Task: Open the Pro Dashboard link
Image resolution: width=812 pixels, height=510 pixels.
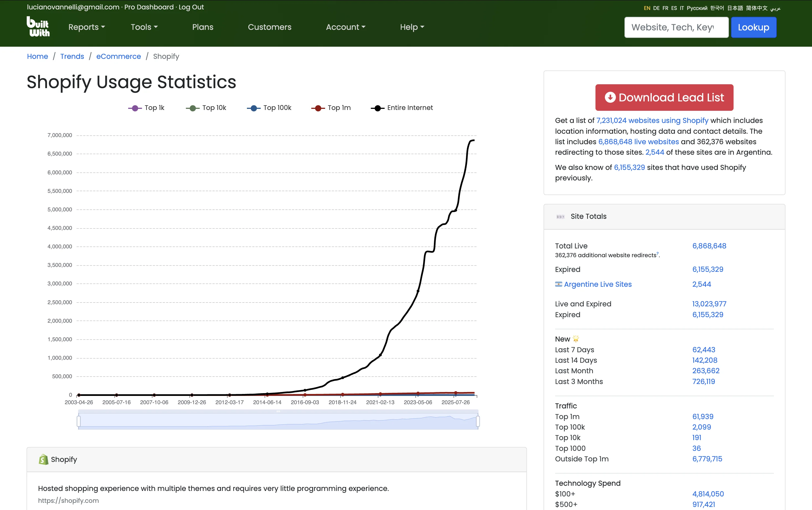Action: click(149, 7)
